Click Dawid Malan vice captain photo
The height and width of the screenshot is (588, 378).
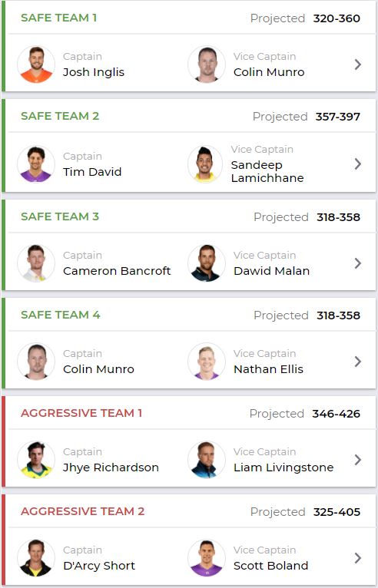(x=207, y=263)
